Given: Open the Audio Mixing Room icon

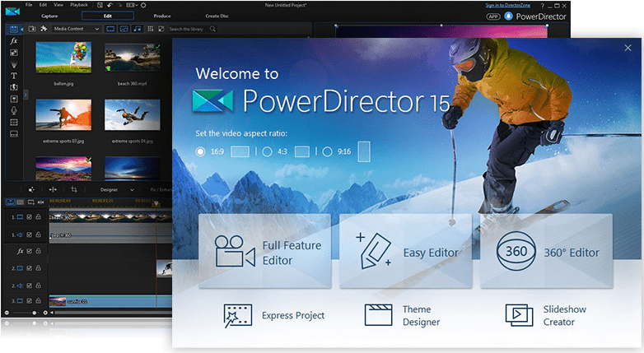Looking at the screenshot, I should [14, 99].
